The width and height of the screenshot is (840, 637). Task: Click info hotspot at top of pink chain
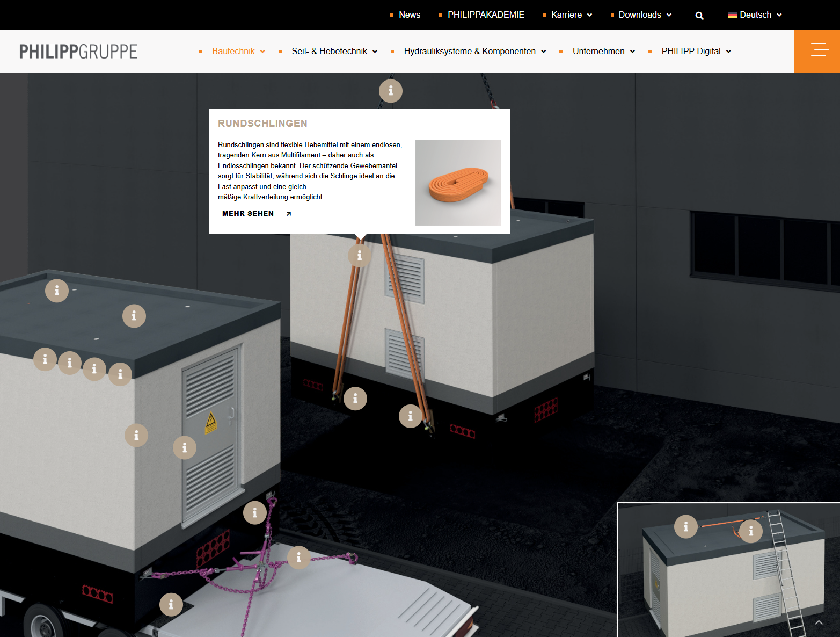pos(255,513)
